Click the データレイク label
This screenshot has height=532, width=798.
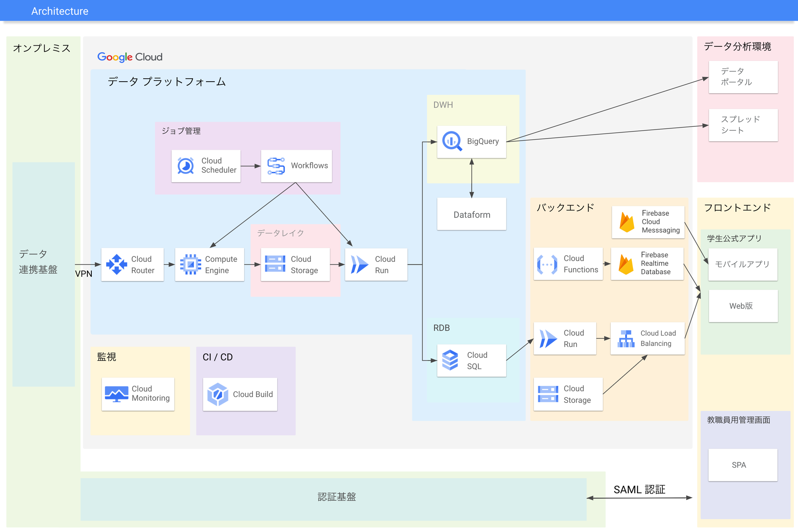[x=280, y=233]
